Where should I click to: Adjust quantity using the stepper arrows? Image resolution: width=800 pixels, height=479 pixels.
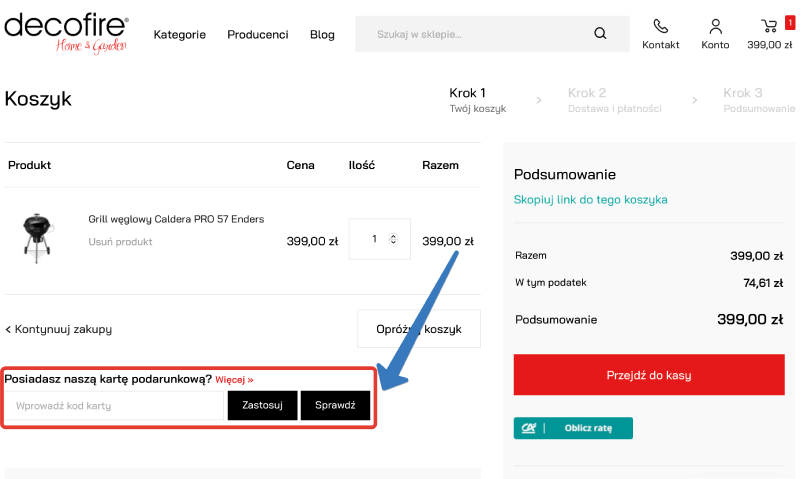pyautogui.click(x=393, y=239)
